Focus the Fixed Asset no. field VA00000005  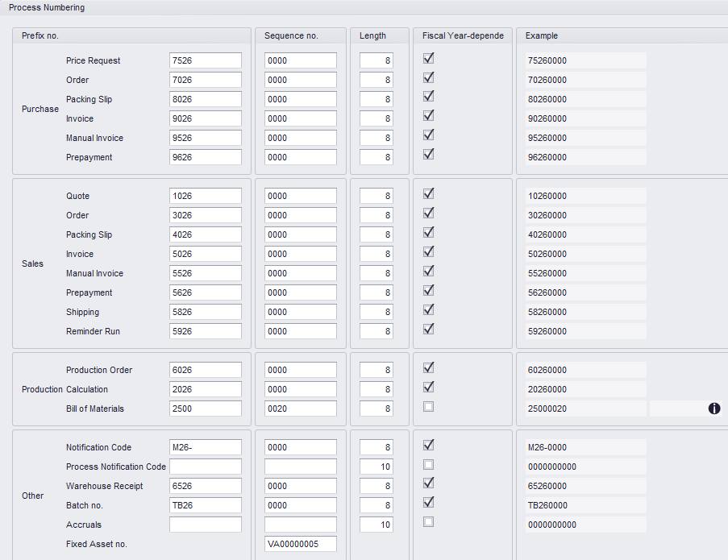tap(300, 544)
